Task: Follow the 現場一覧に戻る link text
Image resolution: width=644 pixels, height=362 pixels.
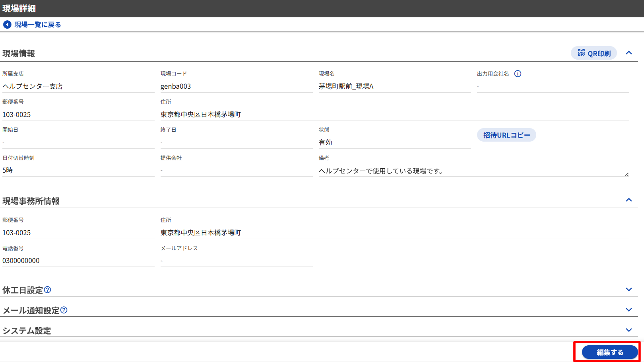Action: pyautogui.click(x=38, y=25)
